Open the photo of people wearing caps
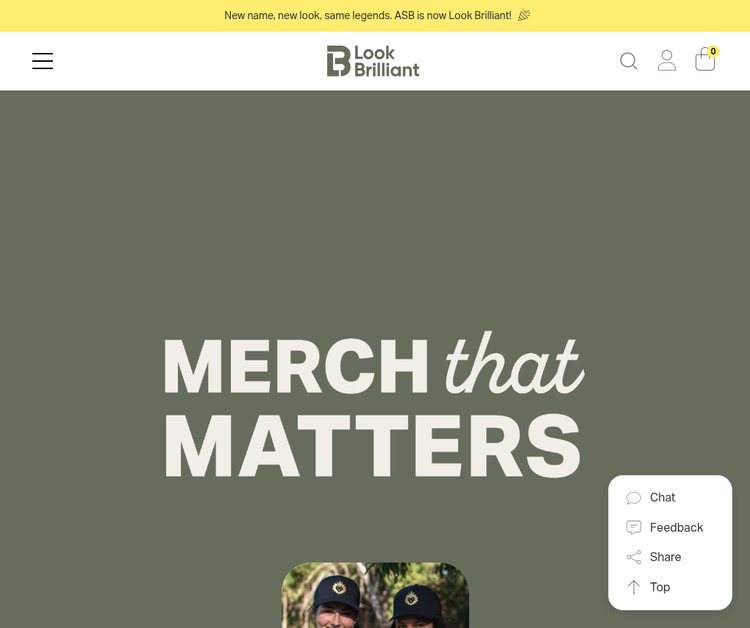Image resolution: width=750 pixels, height=628 pixels. pos(375,595)
